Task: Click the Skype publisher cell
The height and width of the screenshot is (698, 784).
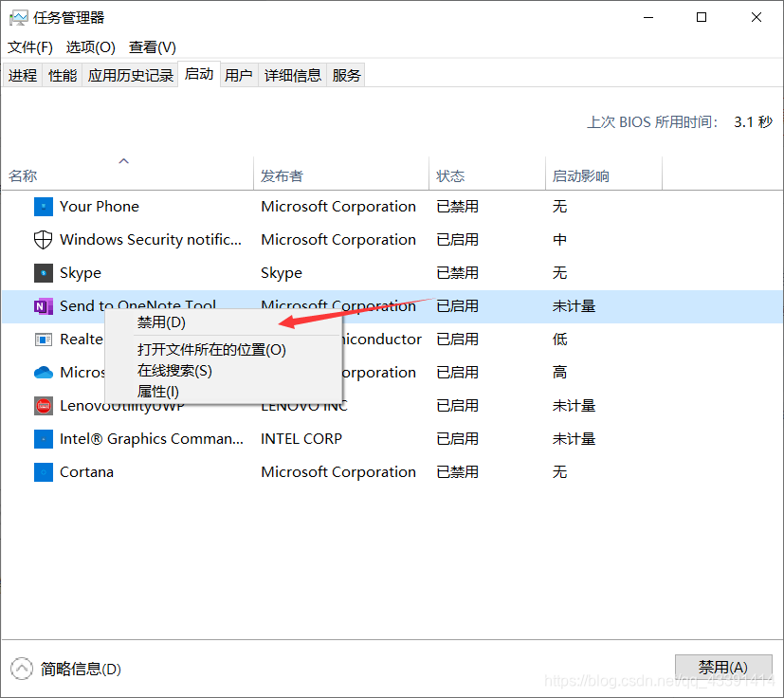Action: pyautogui.click(x=282, y=273)
